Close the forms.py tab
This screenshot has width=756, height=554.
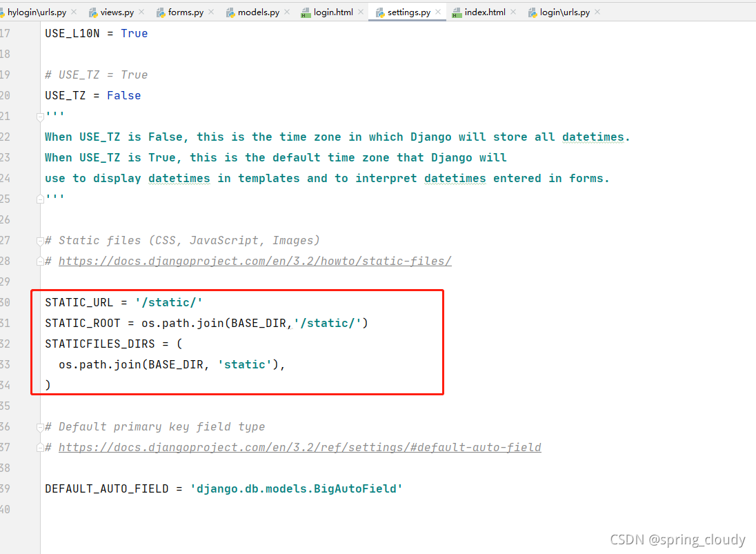coord(211,12)
